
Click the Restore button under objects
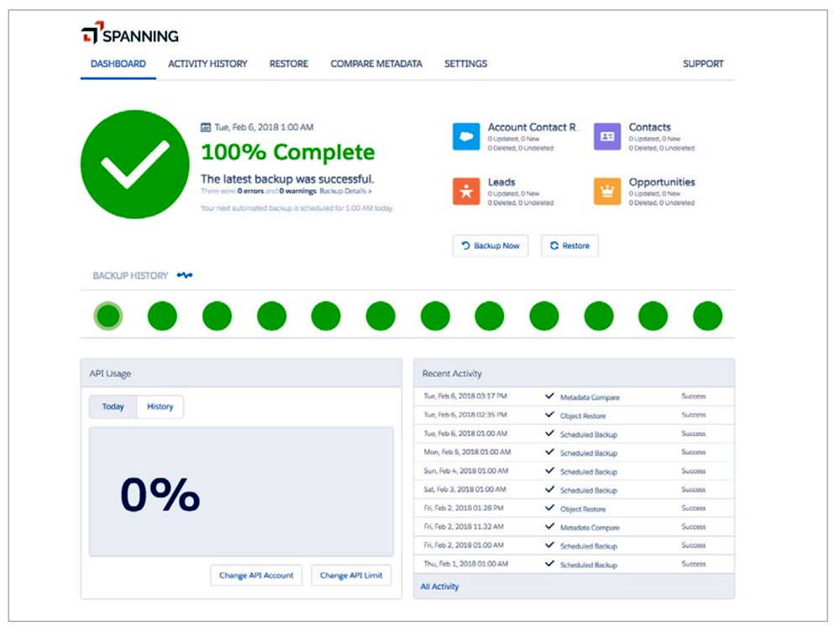tap(570, 245)
